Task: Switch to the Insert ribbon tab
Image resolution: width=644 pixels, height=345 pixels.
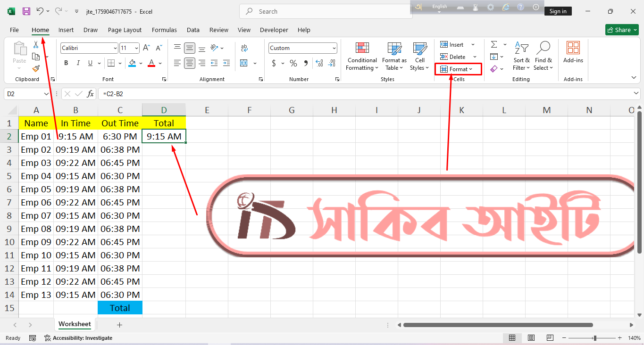Action: (x=66, y=30)
